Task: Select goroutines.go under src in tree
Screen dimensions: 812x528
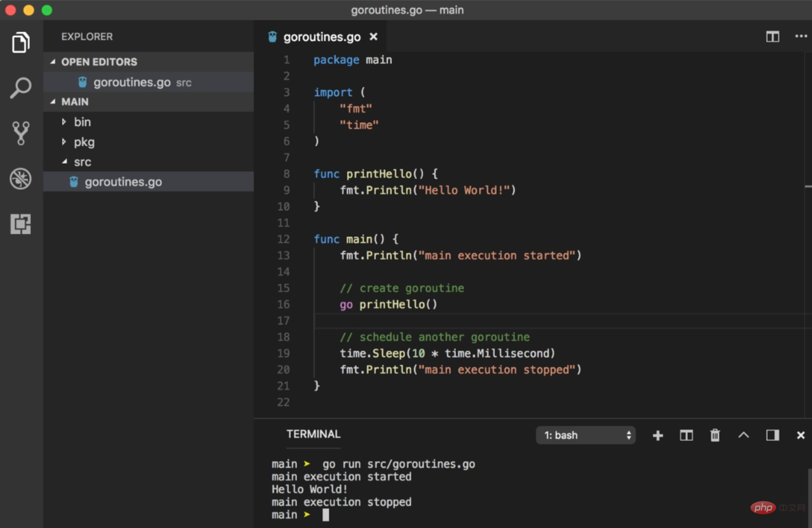Action: point(123,182)
